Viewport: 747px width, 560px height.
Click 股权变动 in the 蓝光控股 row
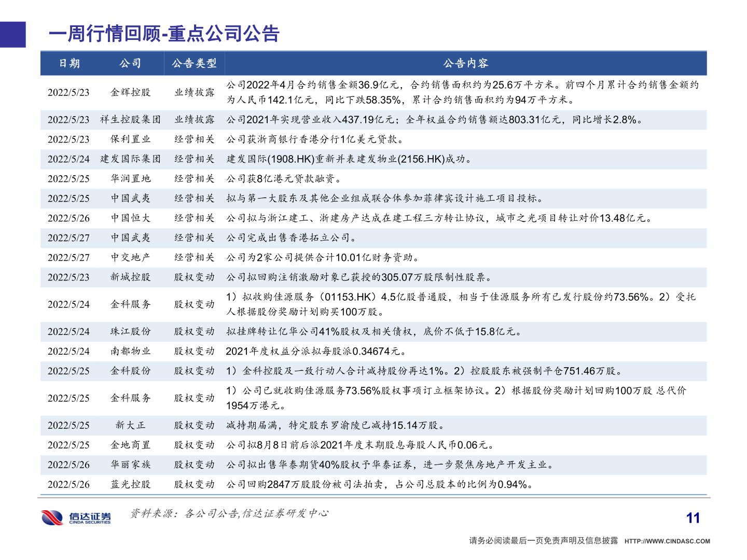[x=194, y=485]
